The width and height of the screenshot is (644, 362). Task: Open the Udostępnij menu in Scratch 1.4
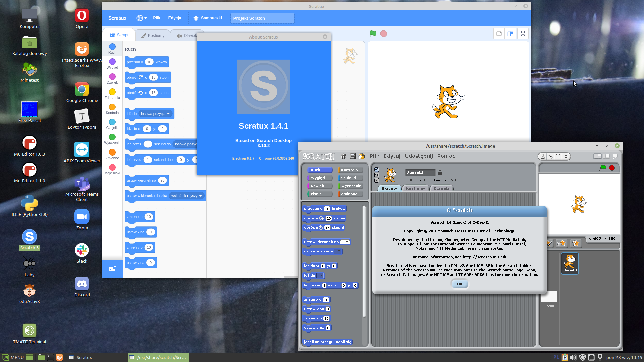click(419, 156)
